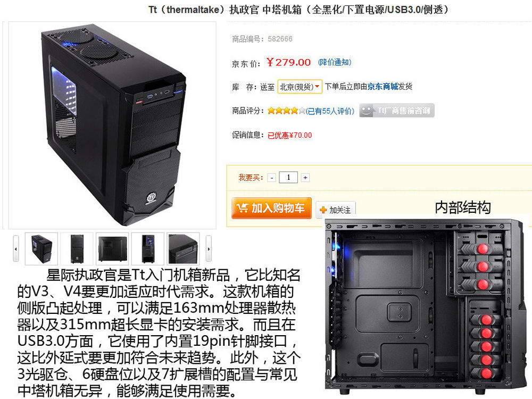Click the large main product image
The width and height of the screenshot is (532, 399).
(112, 125)
